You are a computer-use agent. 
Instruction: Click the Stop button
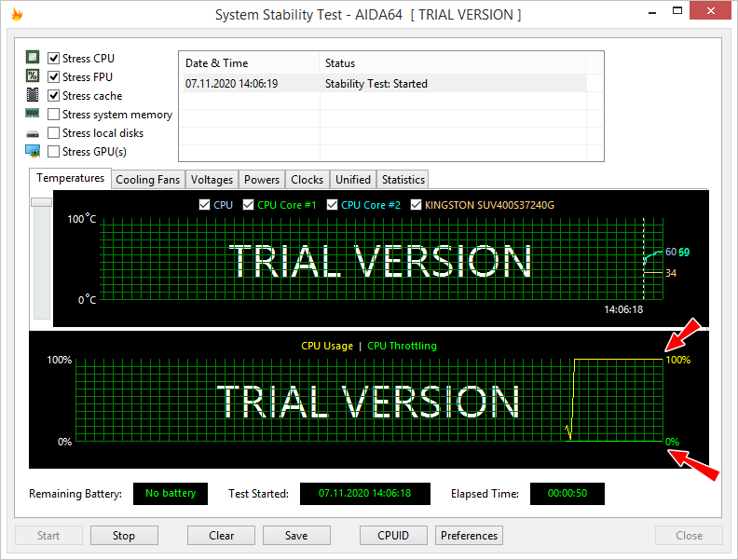[x=124, y=536]
